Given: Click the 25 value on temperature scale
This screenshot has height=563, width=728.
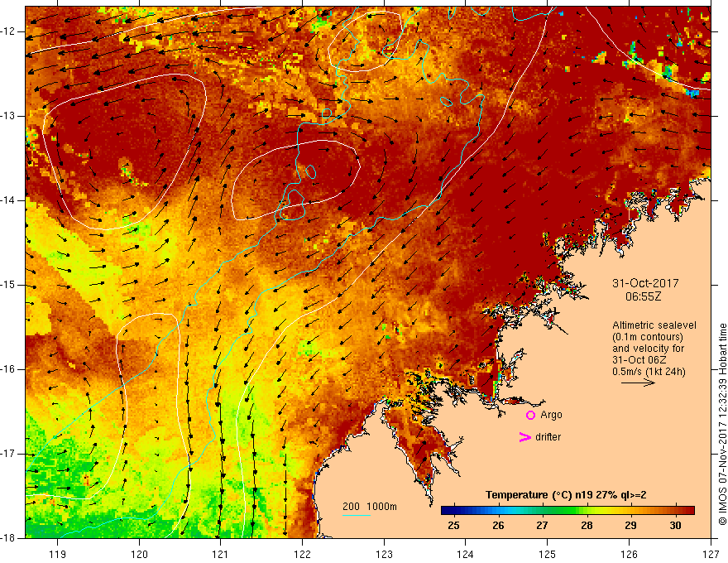Looking at the screenshot, I should pyautogui.click(x=453, y=526).
